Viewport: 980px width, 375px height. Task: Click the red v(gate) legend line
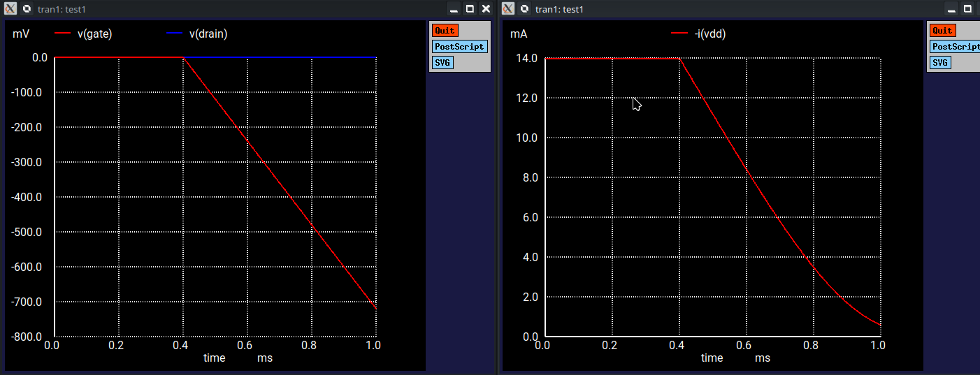[x=63, y=34]
